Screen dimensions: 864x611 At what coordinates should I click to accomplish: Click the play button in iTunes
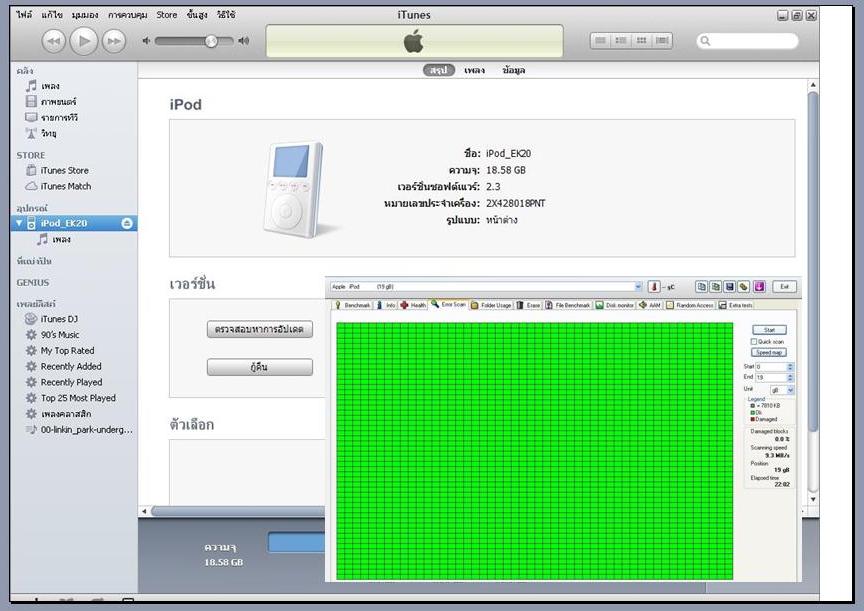click(x=85, y=41)
